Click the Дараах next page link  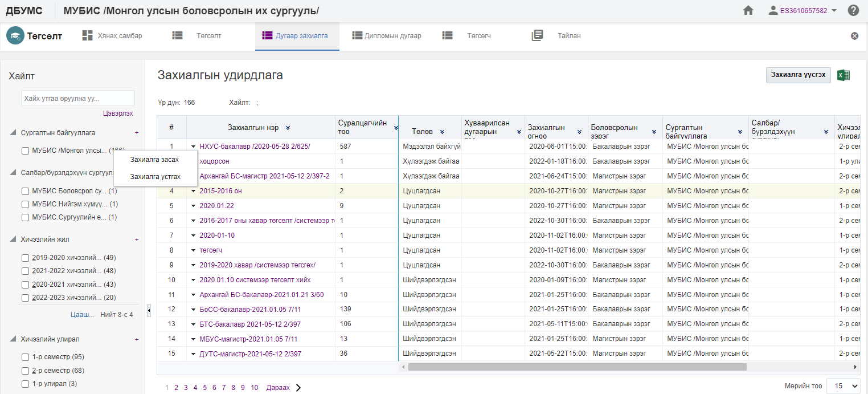(278, 388)
